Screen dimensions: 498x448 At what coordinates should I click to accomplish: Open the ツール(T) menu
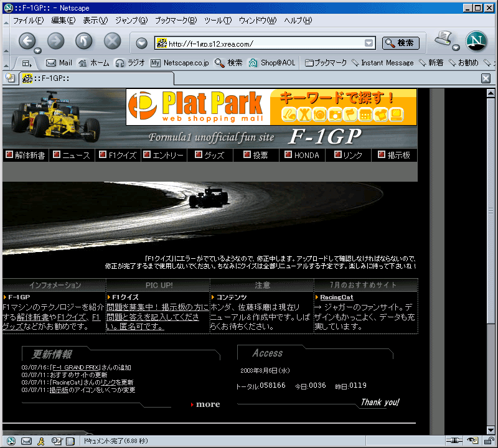tap(217, 21)
